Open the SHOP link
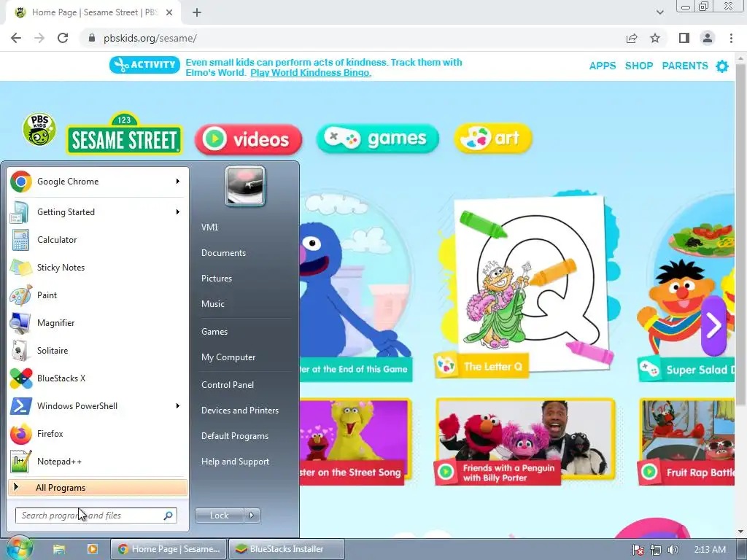747x560 pixels. point(639,66)
